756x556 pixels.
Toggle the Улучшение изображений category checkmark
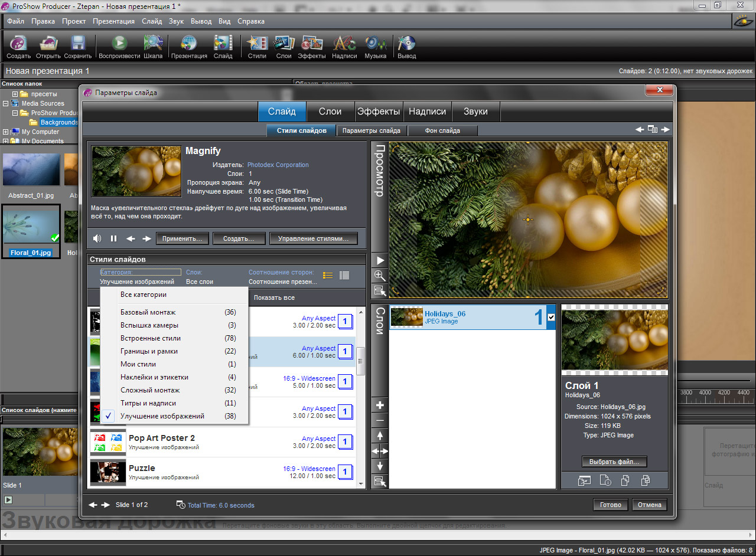click(x=108, y=416)
